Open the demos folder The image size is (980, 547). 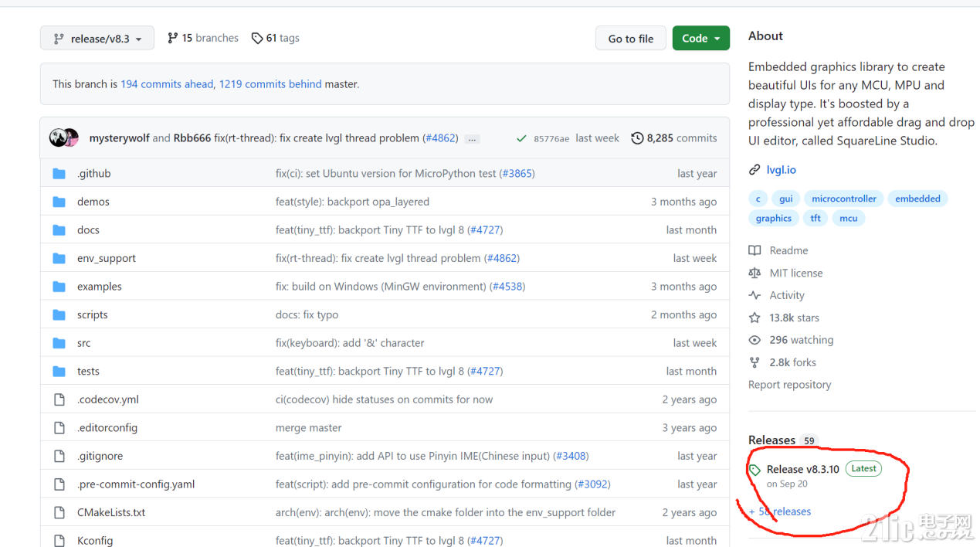coord(93,202)
